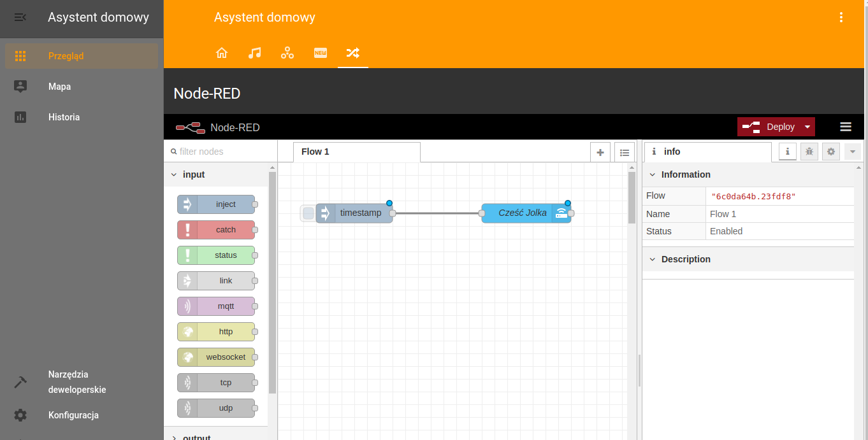Click the Historia chart icon

pyautogui.click(x=20, y=117)
